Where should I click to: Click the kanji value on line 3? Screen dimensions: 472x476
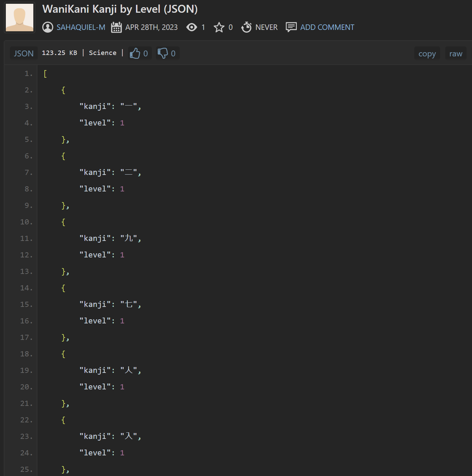[129, 106]
